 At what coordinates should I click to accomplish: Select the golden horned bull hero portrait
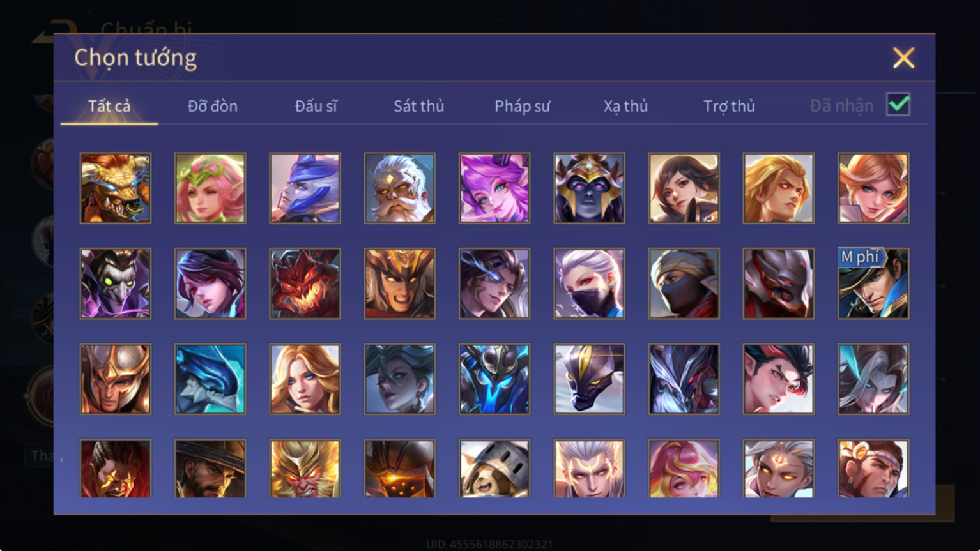(x=116, y=188)
